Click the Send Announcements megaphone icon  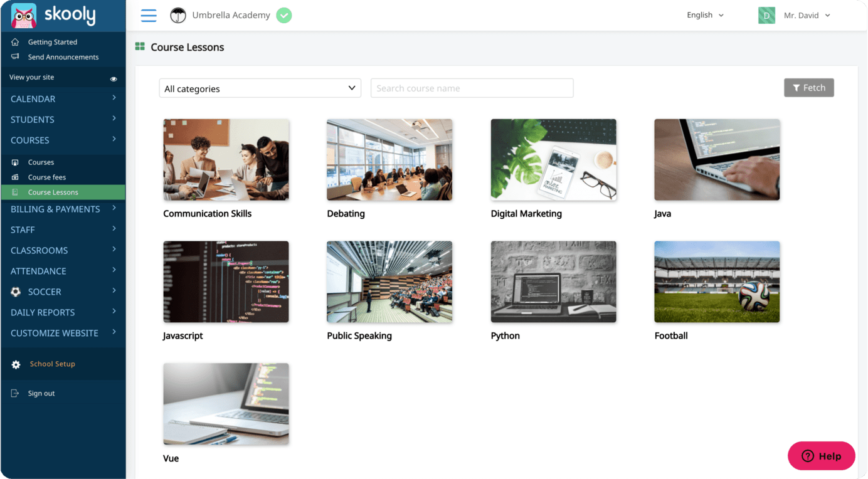[x=15, y=56]
